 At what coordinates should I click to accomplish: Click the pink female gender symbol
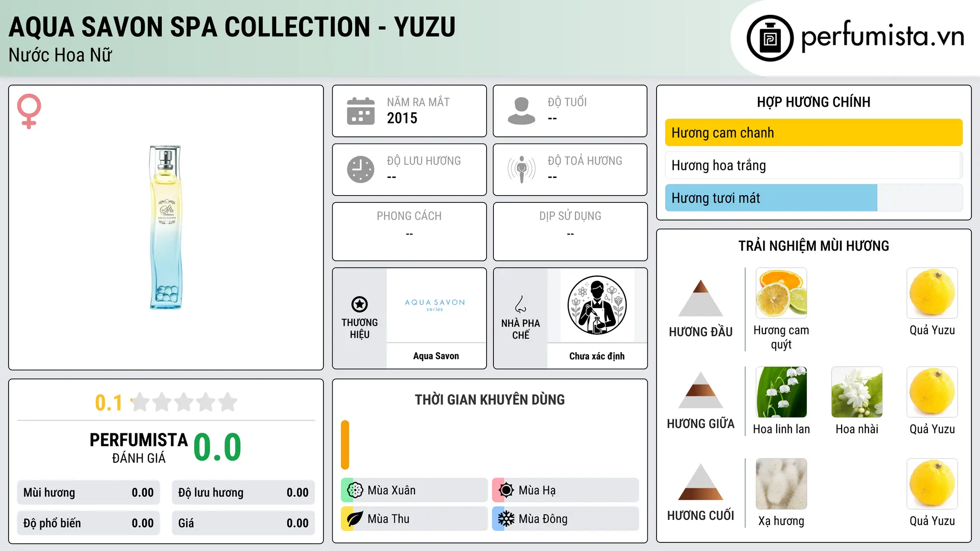(29, 111)
